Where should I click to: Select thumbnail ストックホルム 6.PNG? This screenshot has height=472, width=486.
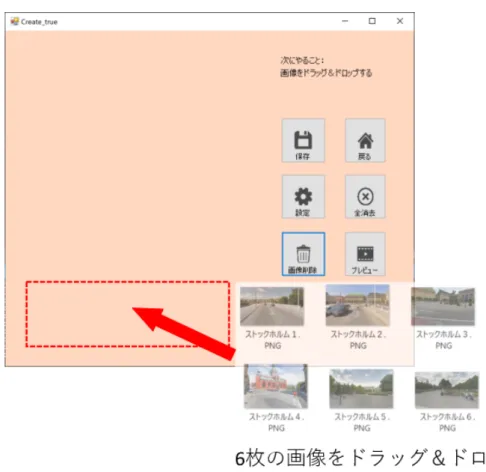[x=447, y=390]
